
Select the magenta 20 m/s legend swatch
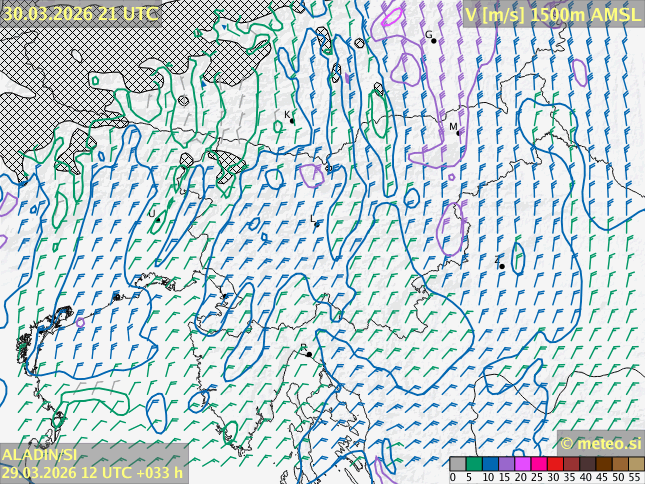522,464
